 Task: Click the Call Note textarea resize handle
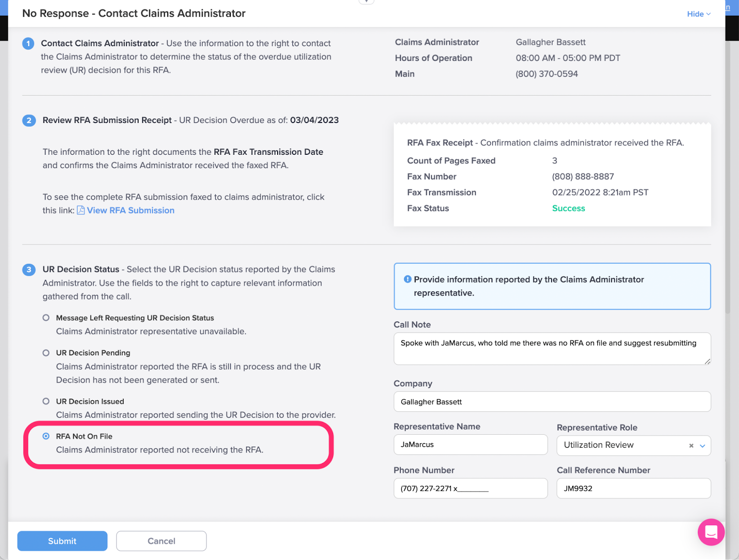pos(707,361)
